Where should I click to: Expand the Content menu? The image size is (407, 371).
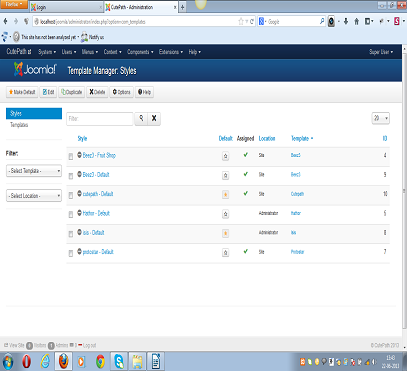pyautogui.click(x=113, y=52)
